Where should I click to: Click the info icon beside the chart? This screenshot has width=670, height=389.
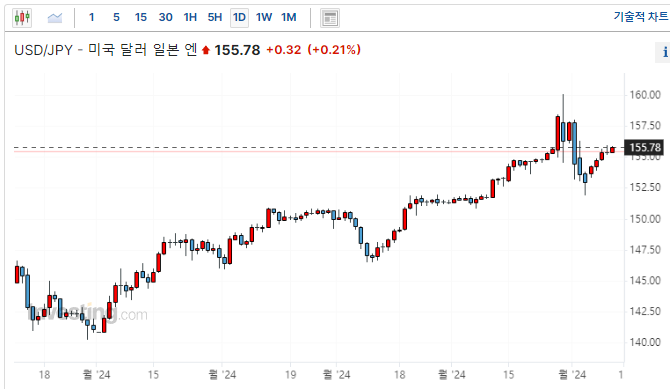[664, 52]
